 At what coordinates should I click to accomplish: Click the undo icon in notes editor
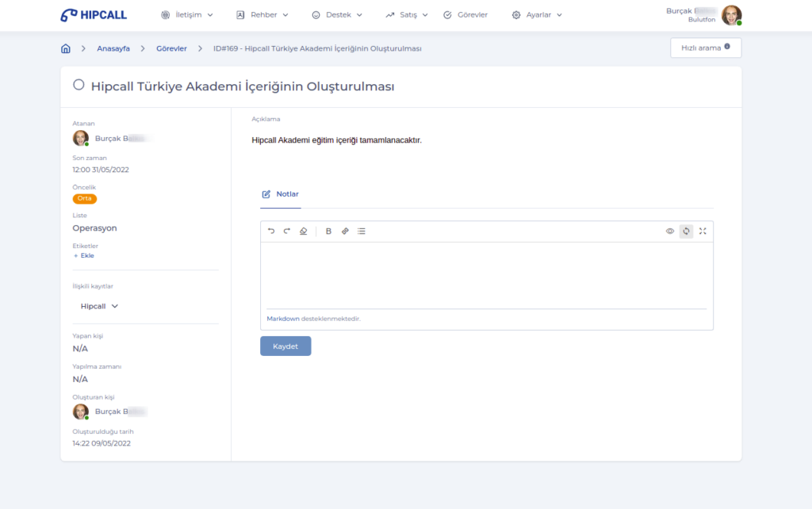tap(271, 231)
